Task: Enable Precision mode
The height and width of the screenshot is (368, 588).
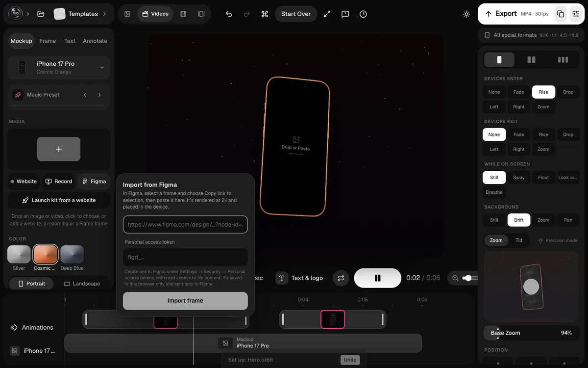Action: point(558,240)
